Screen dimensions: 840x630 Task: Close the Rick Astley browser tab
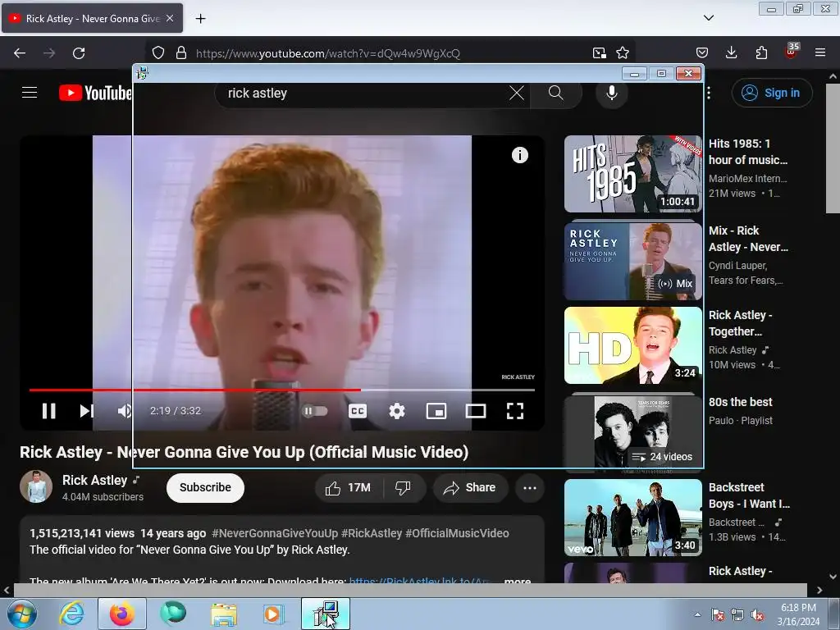[170, 18]
